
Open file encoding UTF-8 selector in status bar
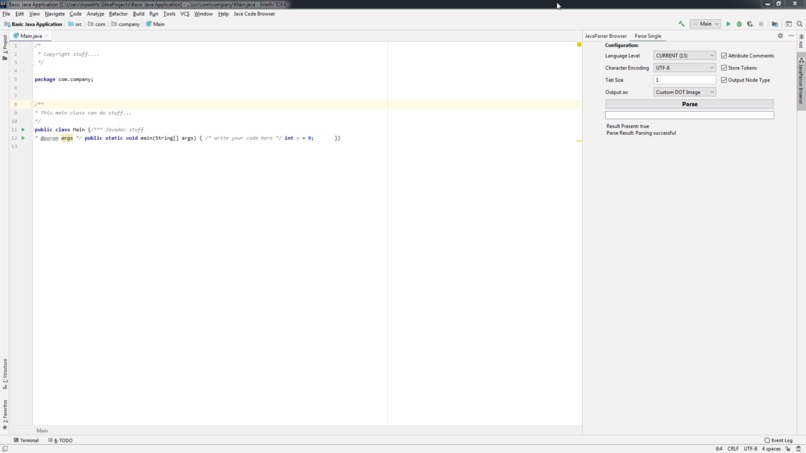[x=750, y=449]
